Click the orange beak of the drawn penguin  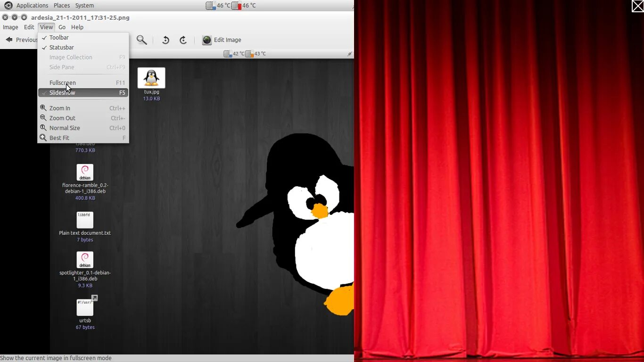[320, 211]
